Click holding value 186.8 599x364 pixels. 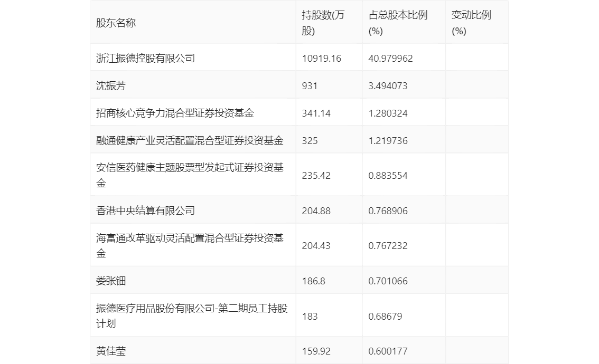pos(313,281)
